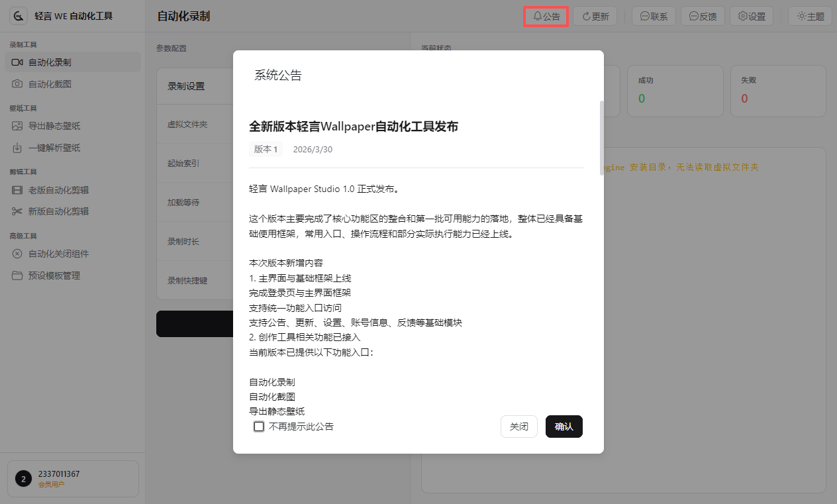Viewport: 837px width, 504px height.
Task: Toggle the 主题 theme switcher
Action: (809, 16)
